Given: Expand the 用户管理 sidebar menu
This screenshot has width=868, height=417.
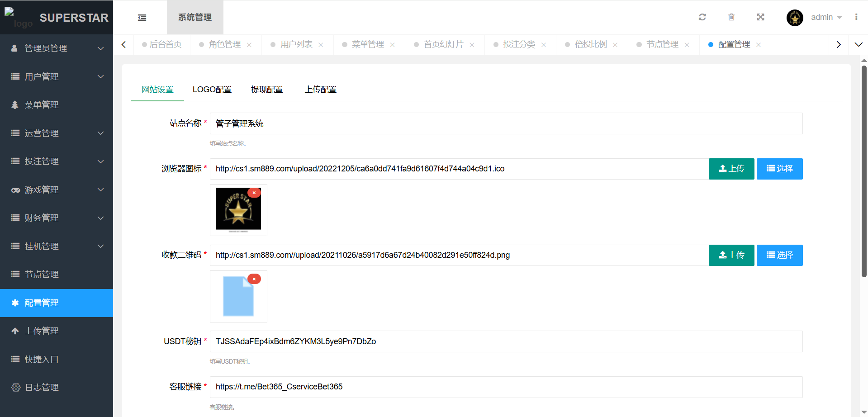Looking at the screenshot, I should 57,77.
